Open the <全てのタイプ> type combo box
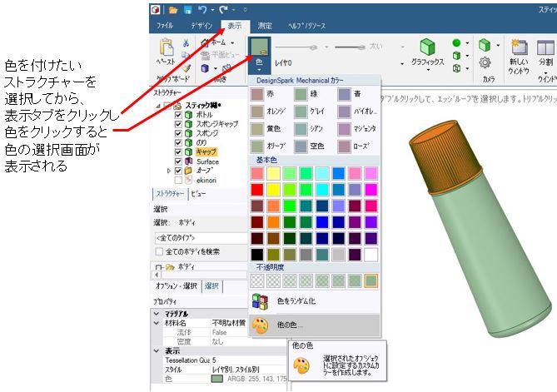The image size is (557, 392). pos(201,237)
